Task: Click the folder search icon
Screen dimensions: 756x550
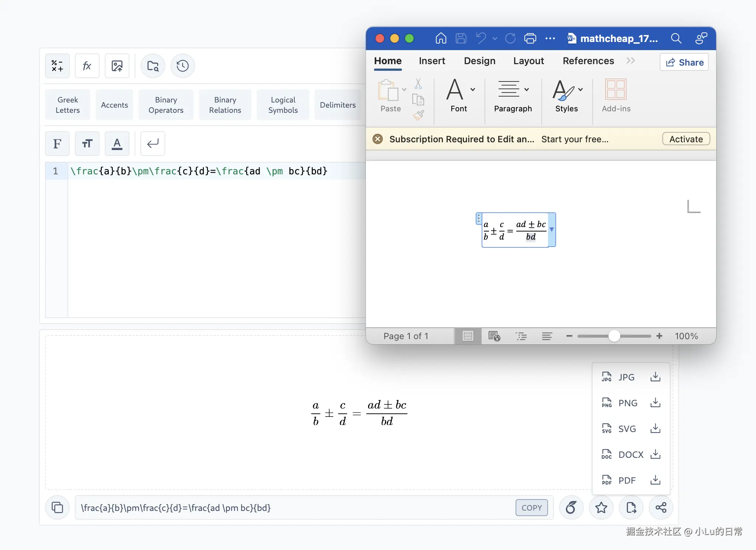Action: pyautogui.click(x=153, y=66)
